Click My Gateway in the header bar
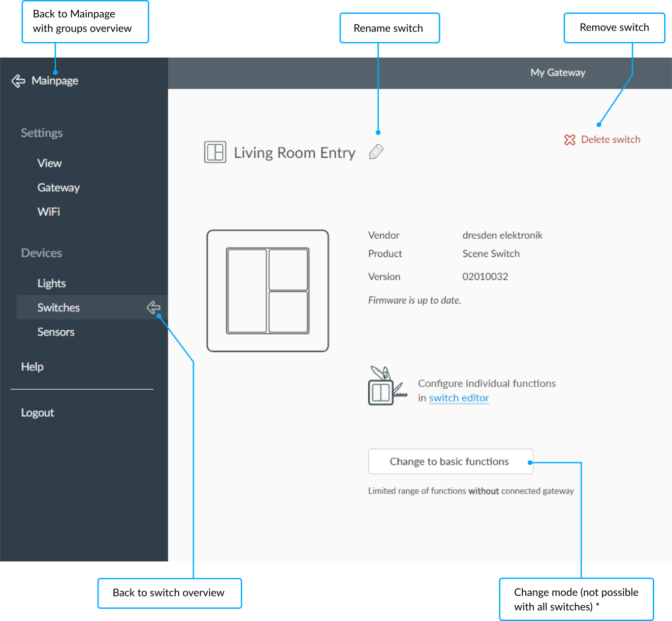The width and height of the screenshot is (672, 621). pos(558,73)
